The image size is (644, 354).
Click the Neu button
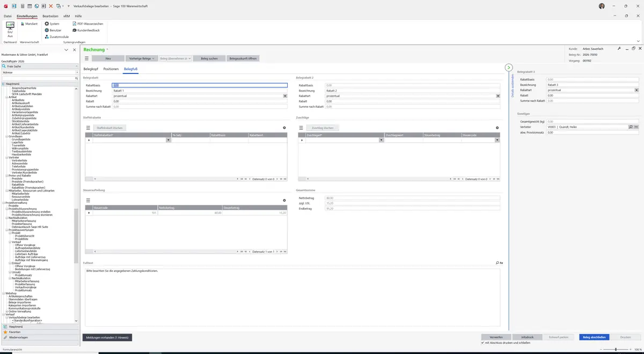coord(108,58)
